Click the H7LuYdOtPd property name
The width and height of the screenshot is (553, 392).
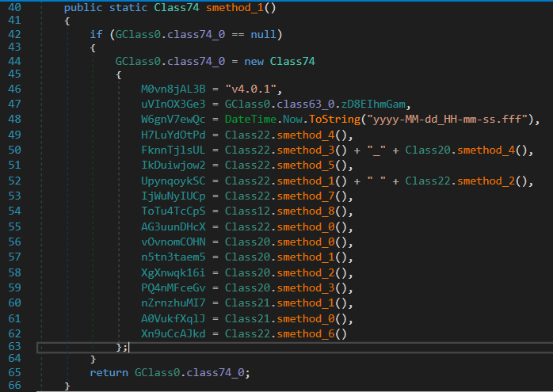pos(174,135)
